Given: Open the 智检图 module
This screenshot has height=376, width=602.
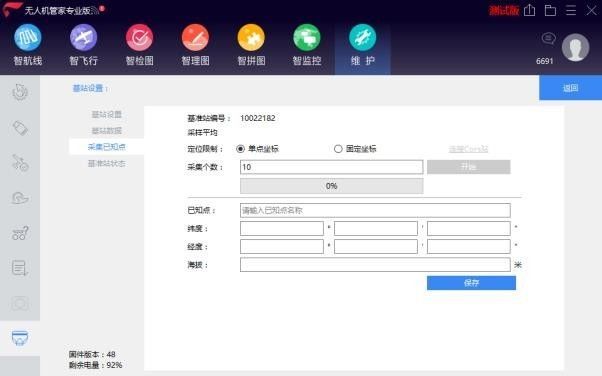Looking at the screenshot, I should [x=139, y=45].
